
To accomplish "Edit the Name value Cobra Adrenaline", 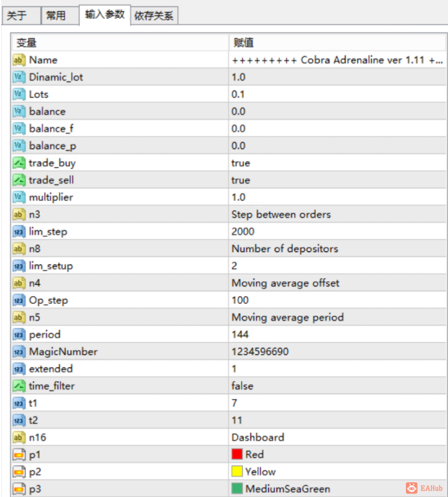I will [x=337, y=60].
